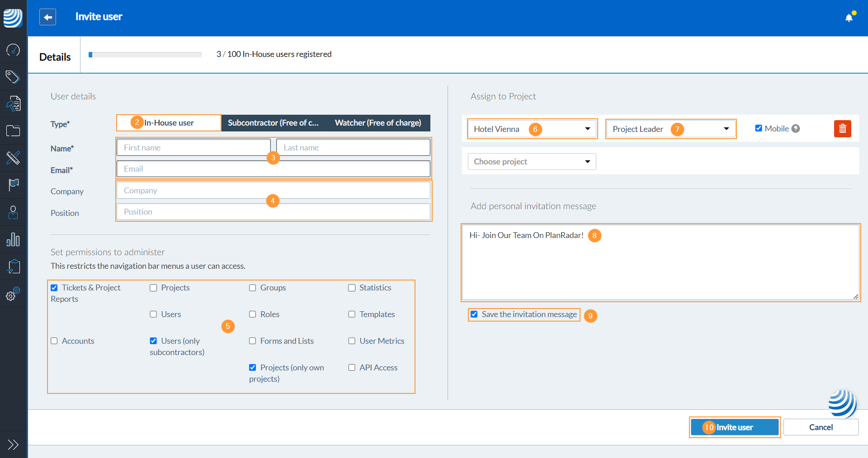Open the dashboard gauge icon in sidebar

(x=13, y=50)
